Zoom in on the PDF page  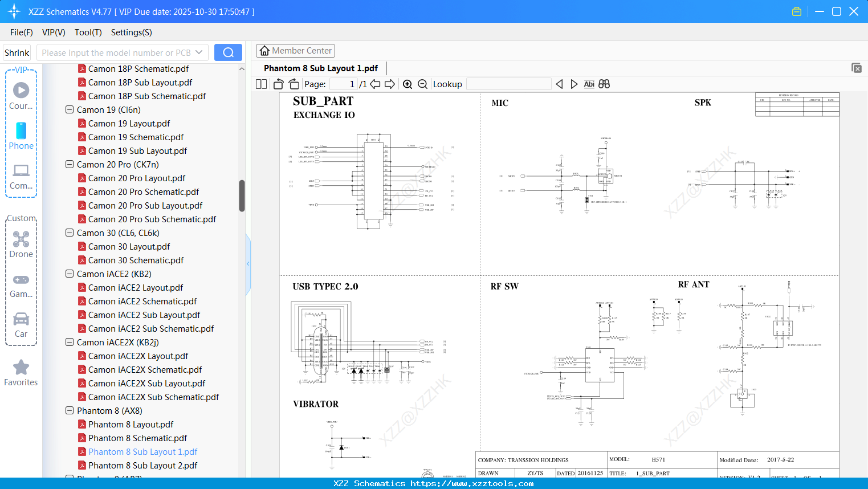[x=407, y=84]
